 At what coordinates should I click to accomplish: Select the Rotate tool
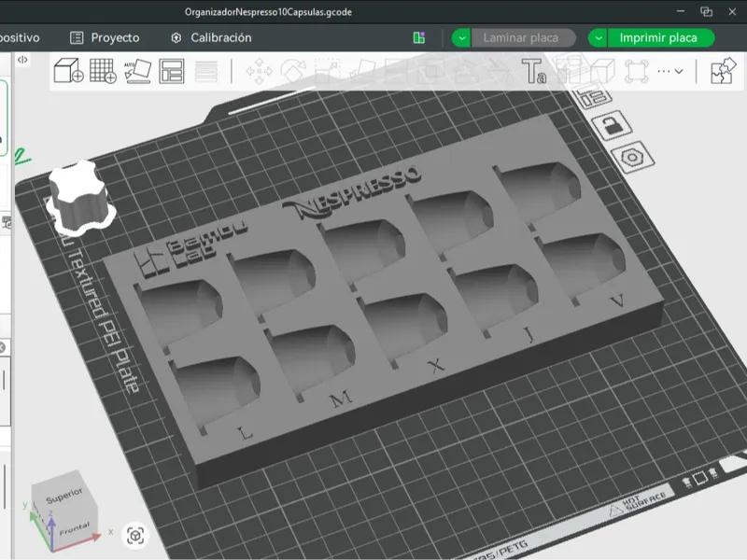pyautogui.click(x=293, y=71)
